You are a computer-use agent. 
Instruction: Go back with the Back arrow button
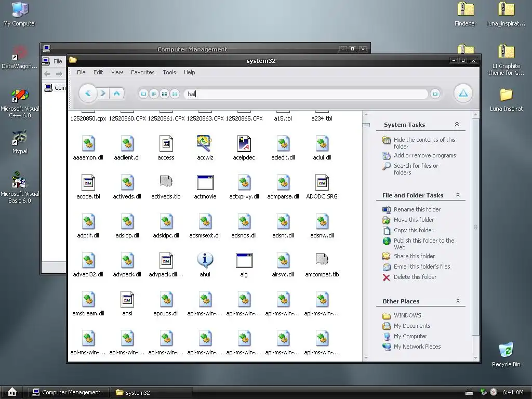point(88,94)
